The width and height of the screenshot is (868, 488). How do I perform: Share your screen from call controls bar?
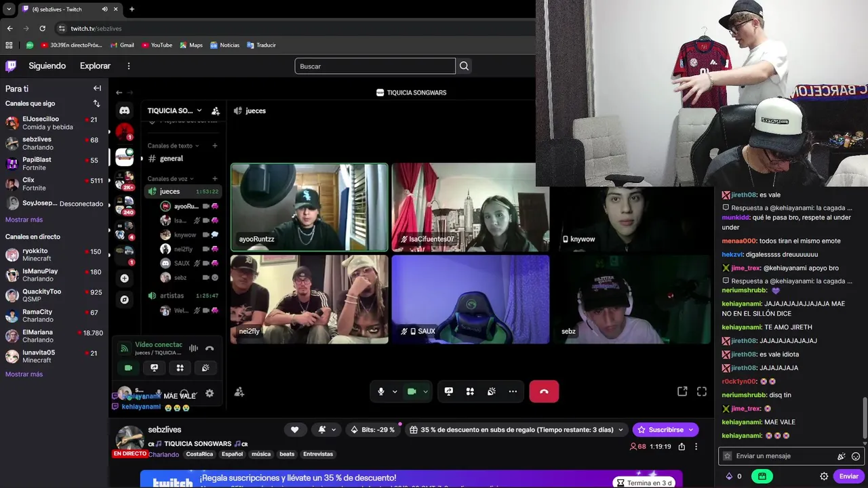[x=448, y=391]
